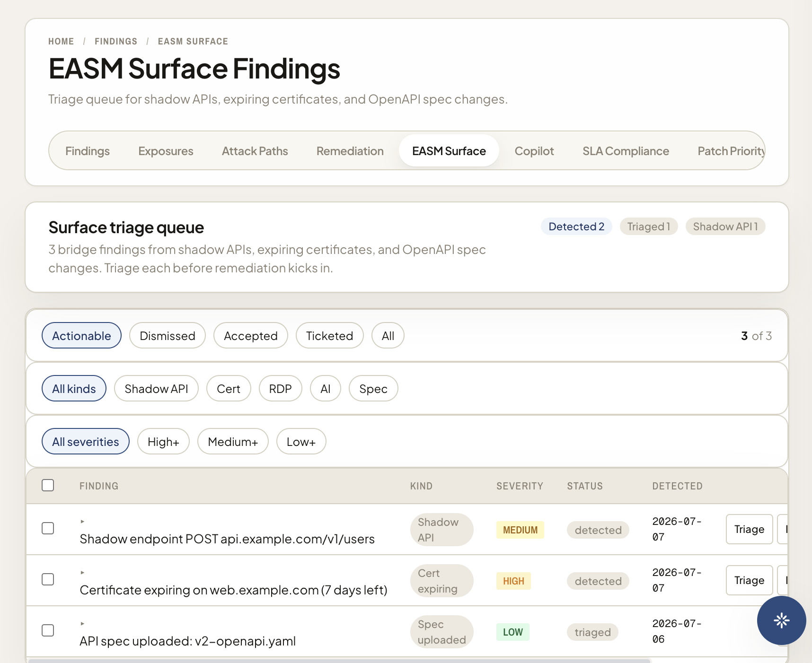Select the All severities filter
Screen dimensions: 812x663
coord(86,441)
